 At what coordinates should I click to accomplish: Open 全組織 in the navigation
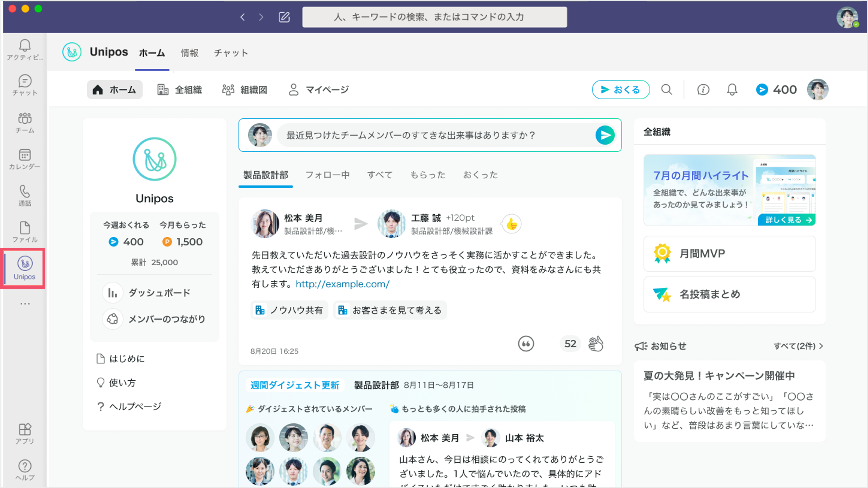point(180,89)
